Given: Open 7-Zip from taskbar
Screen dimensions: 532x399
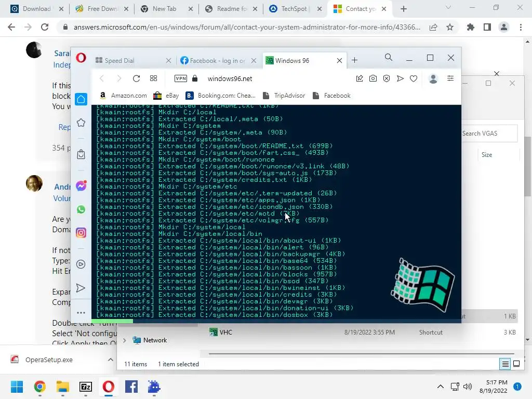Looking at the screenshot, I should tap(86, 387).
